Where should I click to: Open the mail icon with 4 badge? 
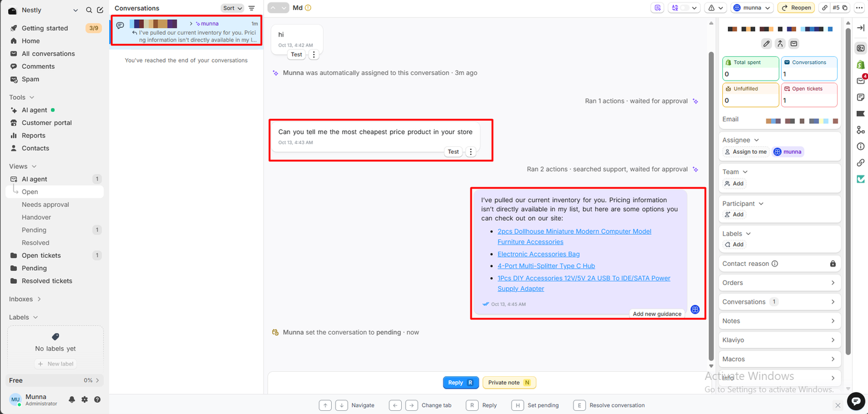click(x=861, y=81)
